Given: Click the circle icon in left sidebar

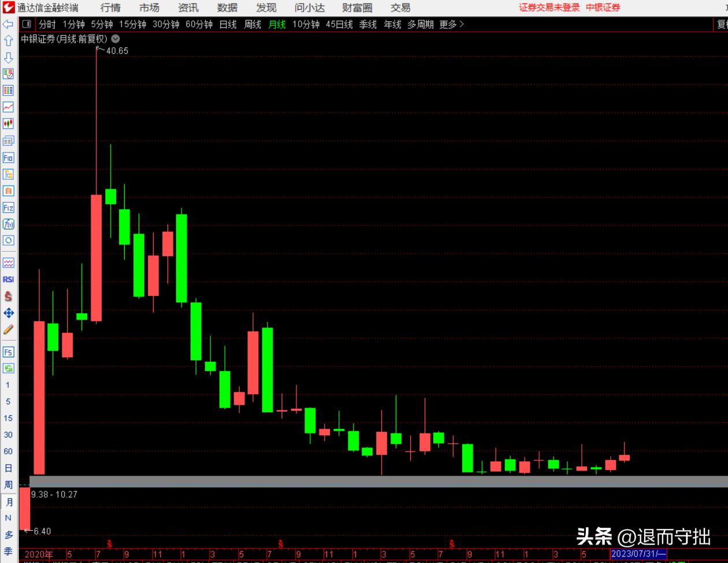Looking at the screenshot, I should [8, 240].
